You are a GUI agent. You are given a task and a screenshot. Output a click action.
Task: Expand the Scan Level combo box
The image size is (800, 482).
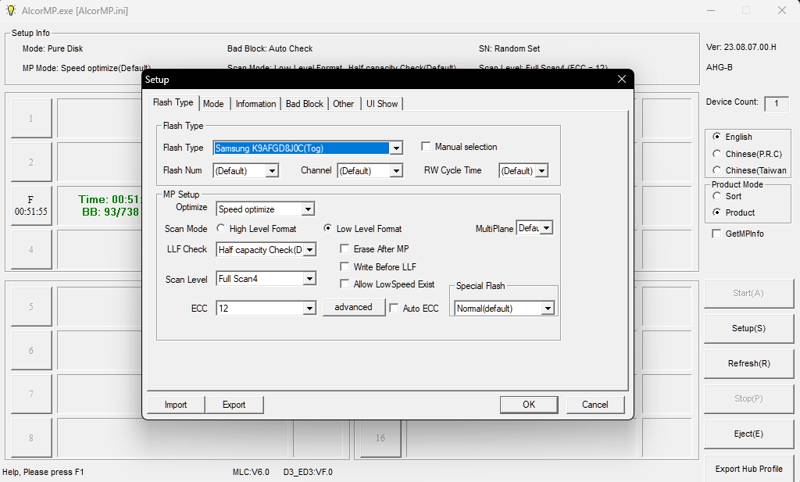click(x=308, y=279)
